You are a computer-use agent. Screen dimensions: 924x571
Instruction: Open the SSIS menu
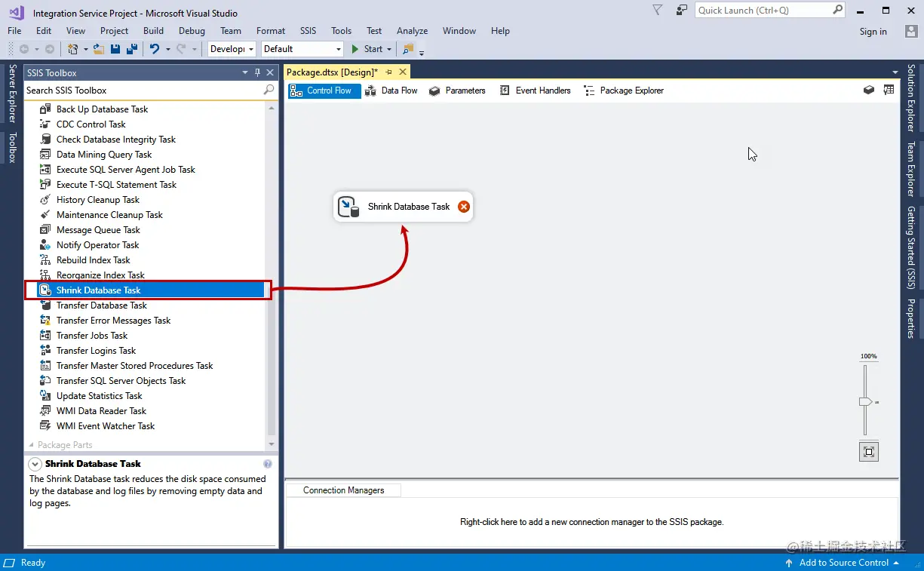coord(308,31)
